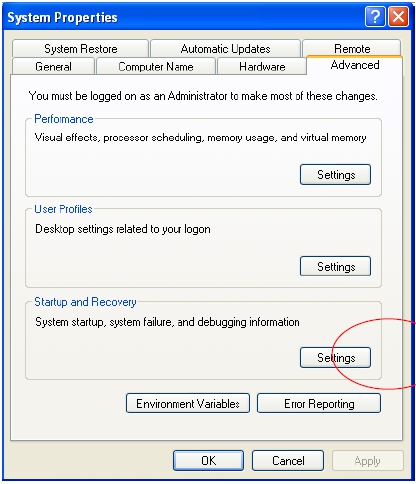Open Error Reporting options
416x484 pixels.
tap(319, 403)
